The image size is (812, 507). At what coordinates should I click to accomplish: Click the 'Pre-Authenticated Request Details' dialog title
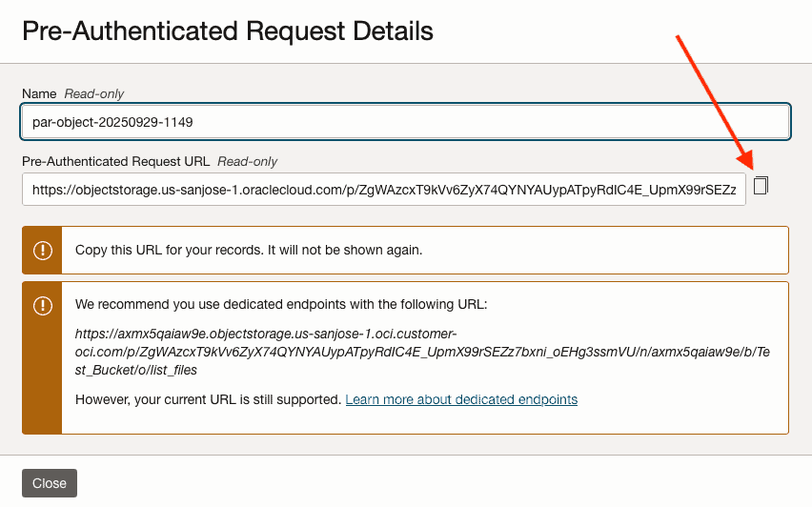(228, 31)
